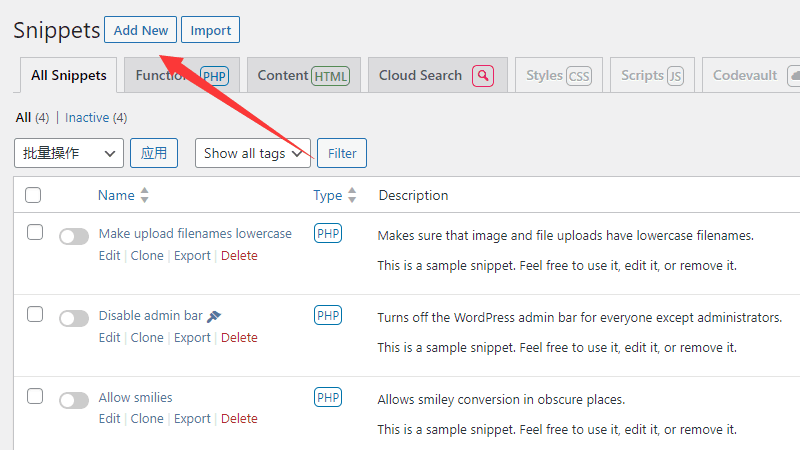Click the search icon on Cloud Search tab

click(483, 76)
